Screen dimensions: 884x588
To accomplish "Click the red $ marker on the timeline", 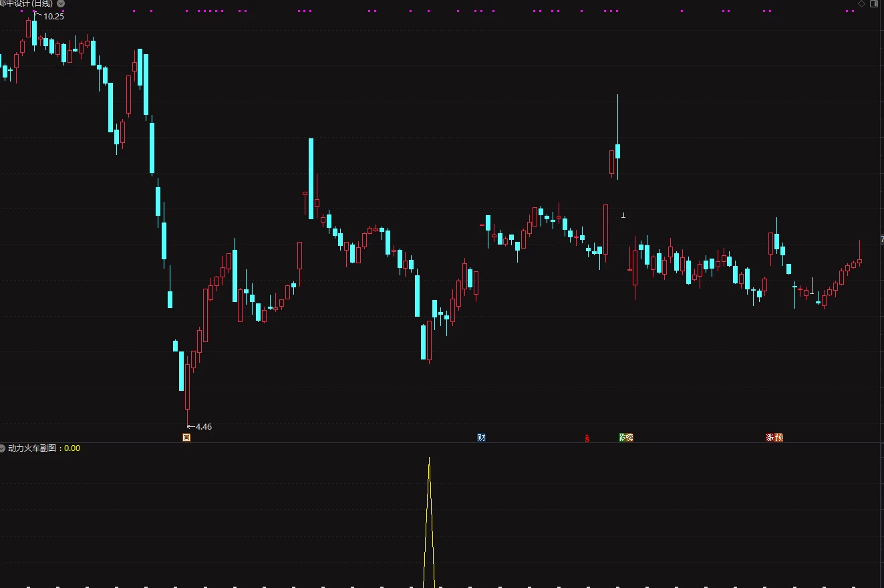I will pyautogui.click(x=587, y=438).
